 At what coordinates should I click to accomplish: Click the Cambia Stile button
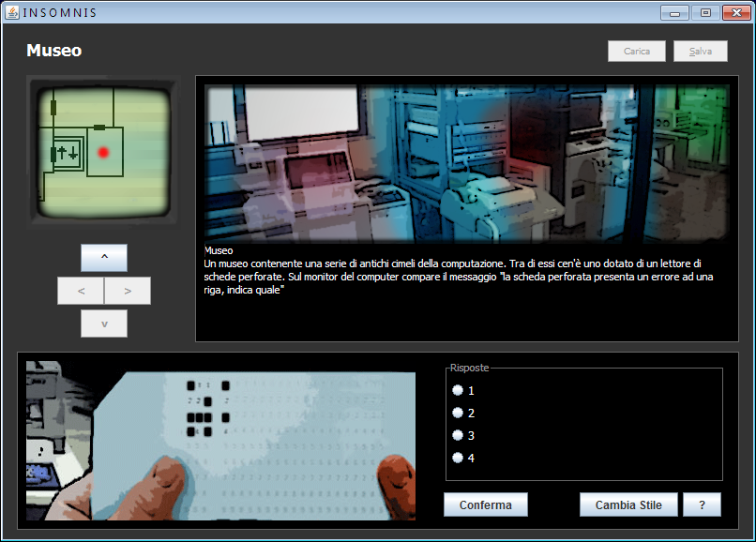point(627,504)
